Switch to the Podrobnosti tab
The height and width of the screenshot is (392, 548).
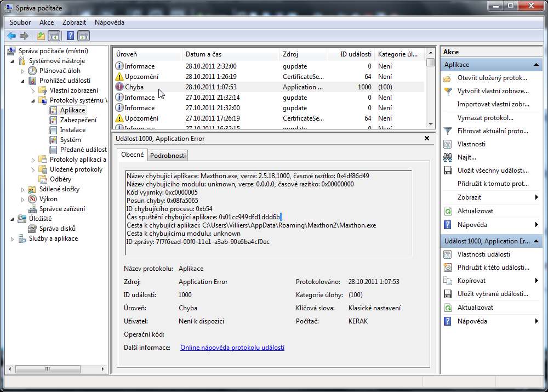click(168, 155)
